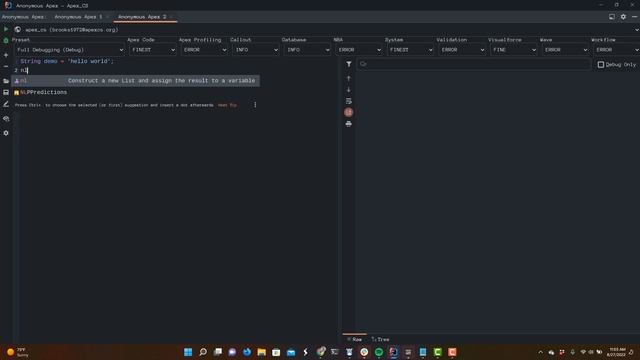Choose the NLPPredictions completion suggestion
640x360 pixels.
pos(136,92)
